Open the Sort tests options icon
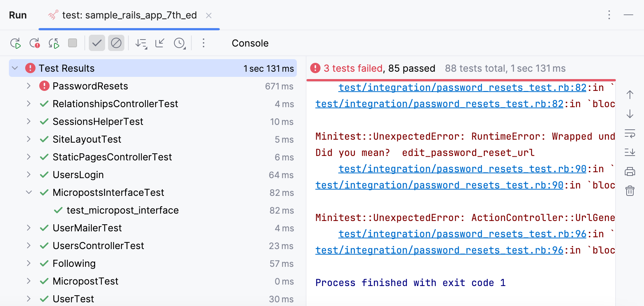644x306 pixels. click(141, 43)
